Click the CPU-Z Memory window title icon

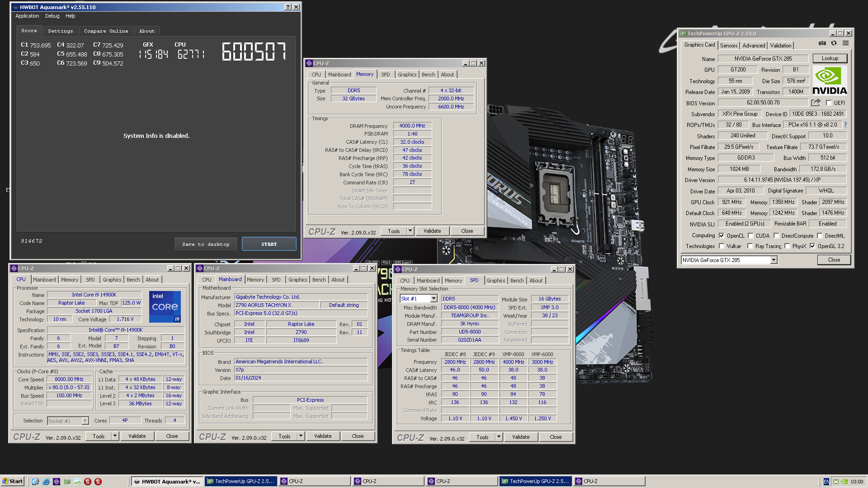pos(309,63)
